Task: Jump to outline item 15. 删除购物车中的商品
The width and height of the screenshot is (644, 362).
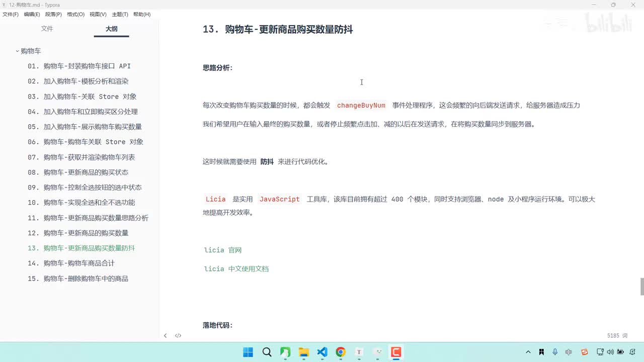Action: (78, 279)
